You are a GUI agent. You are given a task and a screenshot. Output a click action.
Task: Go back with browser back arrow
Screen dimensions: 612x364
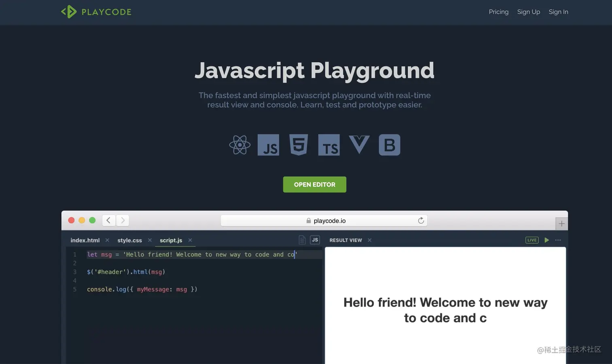(x=108, y=220)
